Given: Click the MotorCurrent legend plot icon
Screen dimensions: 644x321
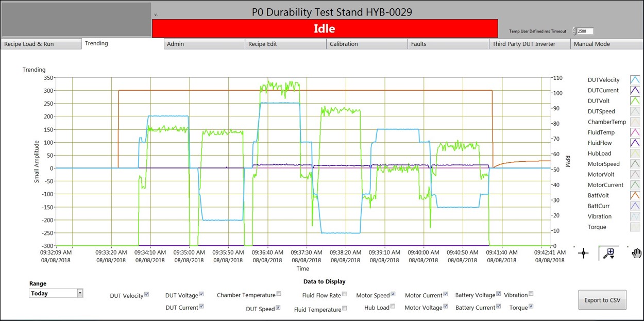Looking at the screenshot, I should pyautogui.click(x=634, y=185).
